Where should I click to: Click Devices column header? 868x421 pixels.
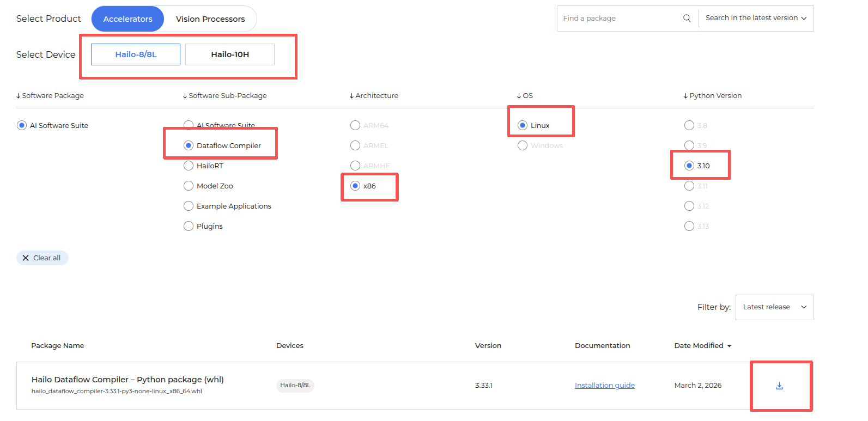(x=290, y=346)
